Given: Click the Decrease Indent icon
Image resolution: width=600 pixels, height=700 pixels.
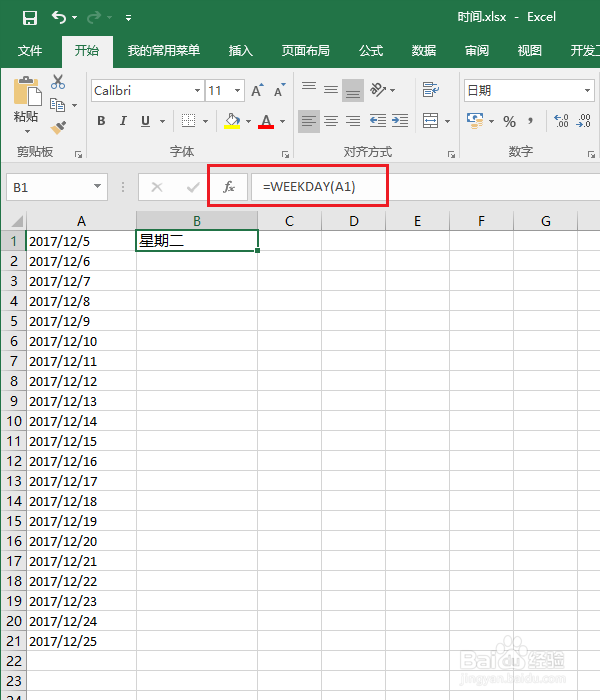Looking at the screenshot, I should [x=378, y=121].
